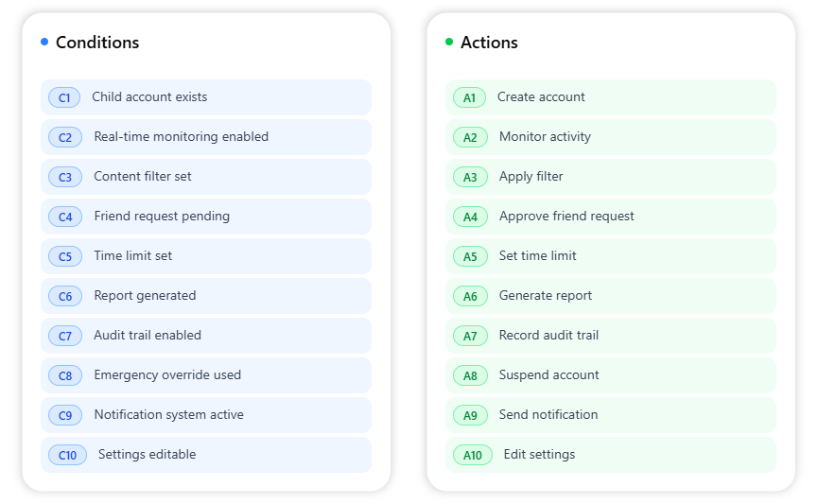Click the C10 badge icon
Image resolution: width=818 pixels, height=504 pixels.
click(x=67, y=455)
